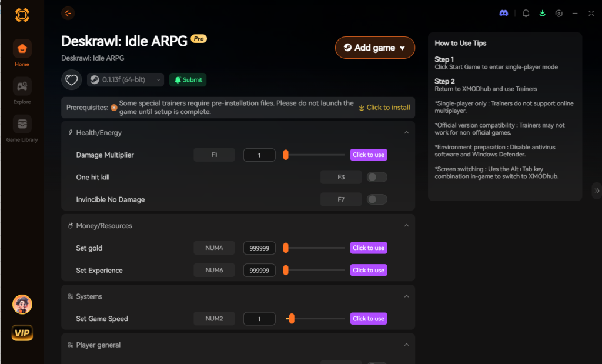
Task: Toggle Invincible No Damage switch
Action: click(377, 199)
